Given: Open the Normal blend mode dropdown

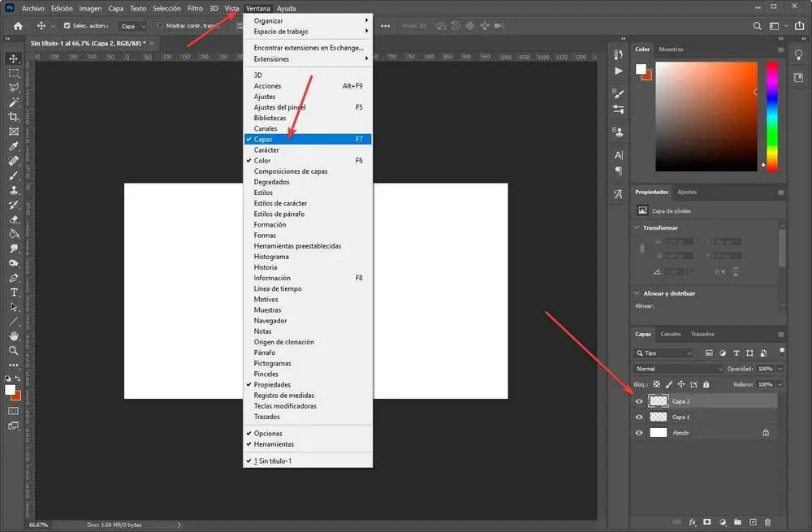Looking at the screenshot, I should [678, 369].
